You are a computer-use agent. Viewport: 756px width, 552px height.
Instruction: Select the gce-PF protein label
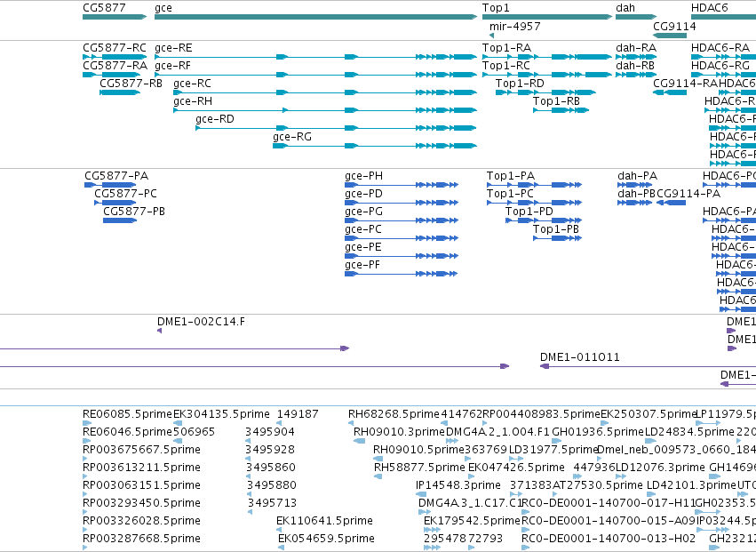pyautogui.click(x=362, y=266)
